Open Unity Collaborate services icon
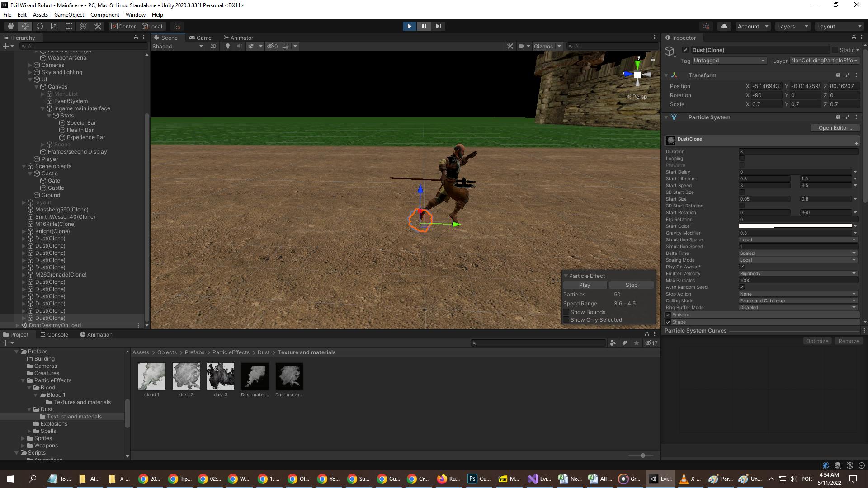The width and height of the screenshot is (868, 488). coord(707,26)
